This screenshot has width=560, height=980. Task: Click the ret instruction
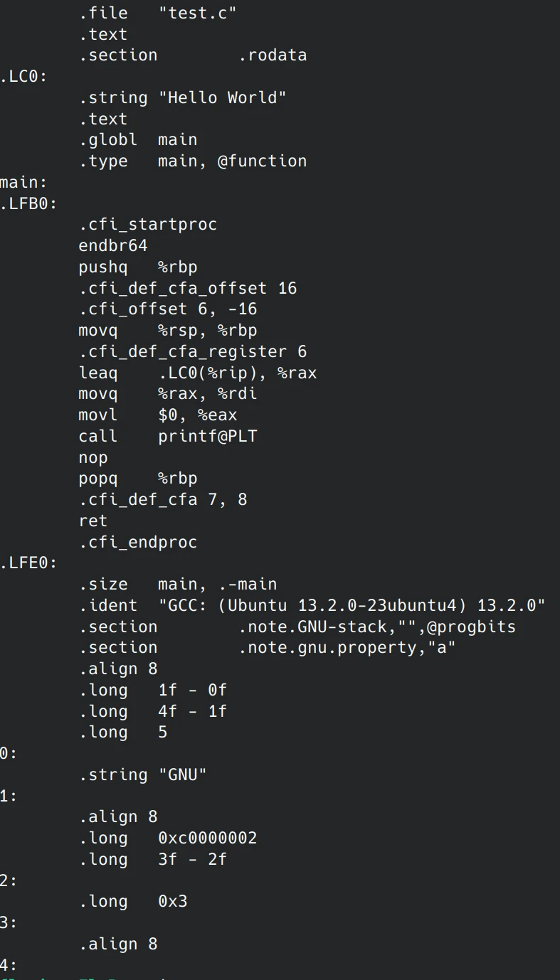click(x=93, y=521)
